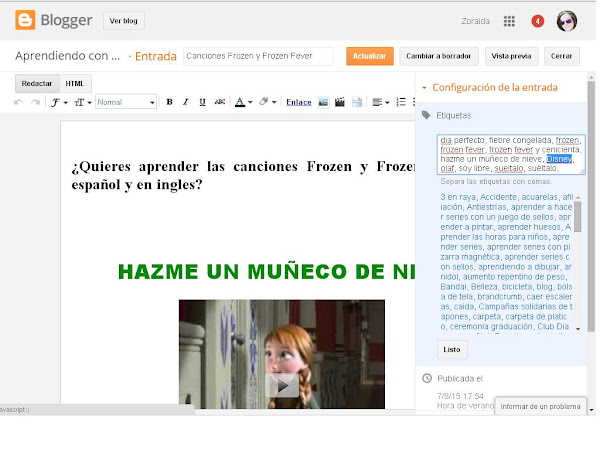
Task: Apply a numbered list
Action: coord(401,102)
